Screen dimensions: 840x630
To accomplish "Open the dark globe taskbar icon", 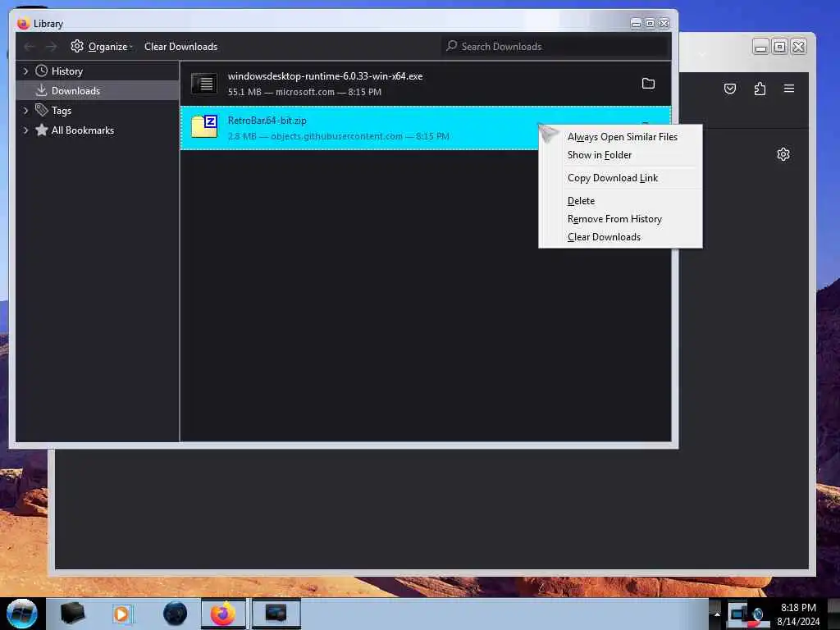I will [175, 614].
